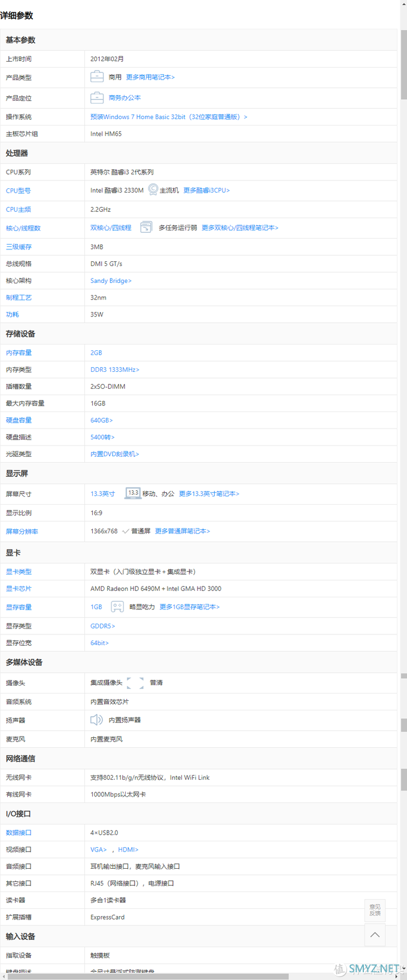
Task: Open 更多双核心/四线程笔记本 link
Action: click(240, 228)
